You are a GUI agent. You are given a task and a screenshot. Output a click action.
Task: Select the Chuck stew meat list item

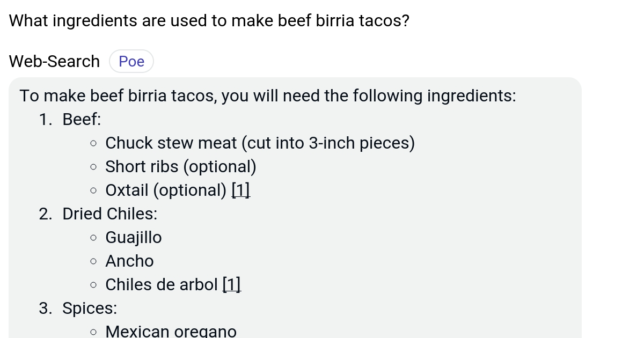tap(260, 143)
